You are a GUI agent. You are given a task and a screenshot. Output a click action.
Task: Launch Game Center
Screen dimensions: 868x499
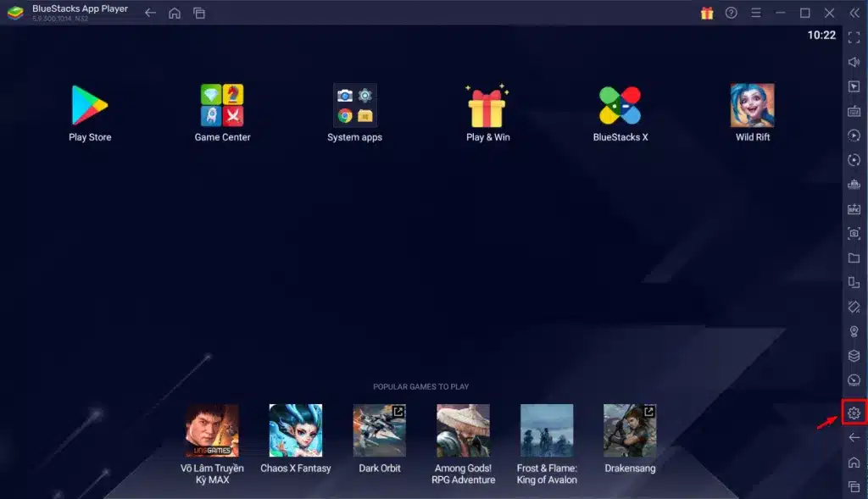pyautogui.click(x=222, y=104)
